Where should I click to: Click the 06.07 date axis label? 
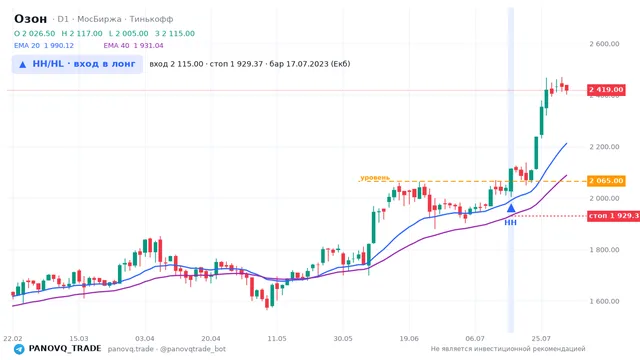pos(475,338)
